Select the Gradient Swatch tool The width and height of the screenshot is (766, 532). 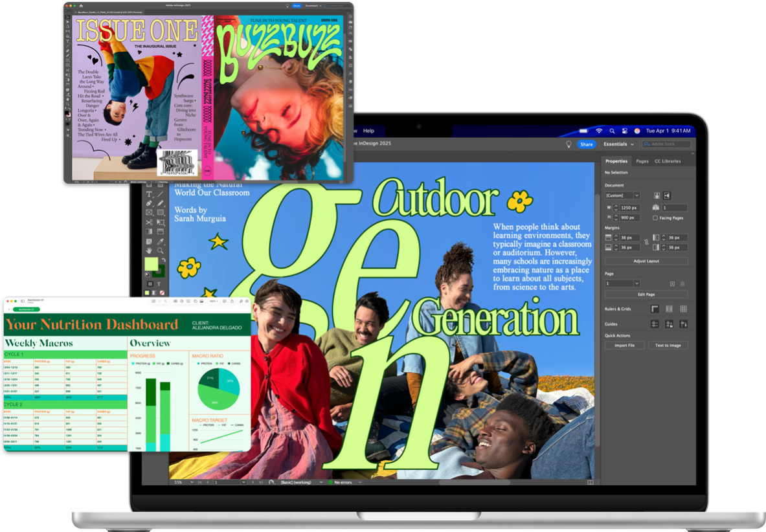[x=150, y=231]
